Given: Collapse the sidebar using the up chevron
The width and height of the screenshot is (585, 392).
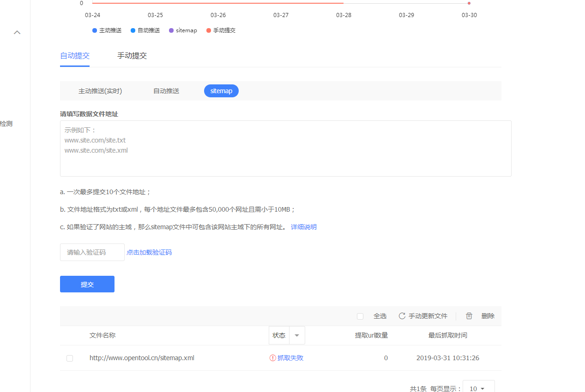Looking at the screenshot, I should 17,32.
